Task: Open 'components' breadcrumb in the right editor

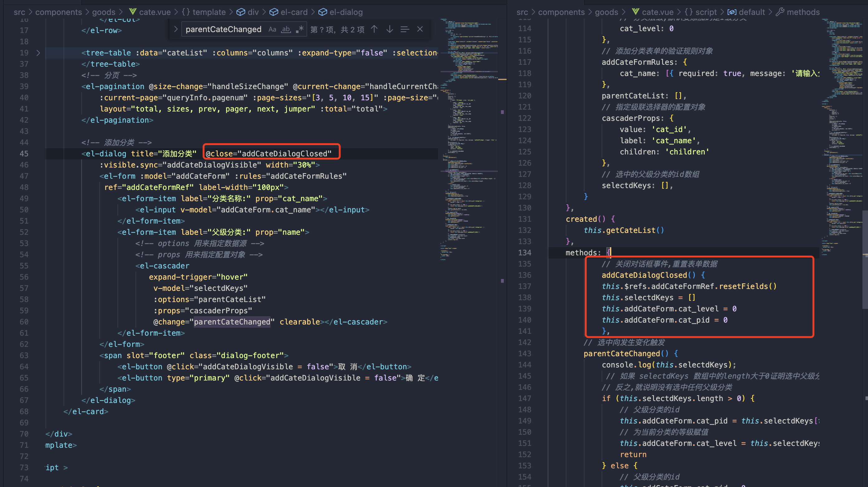Action: [561, 12]
